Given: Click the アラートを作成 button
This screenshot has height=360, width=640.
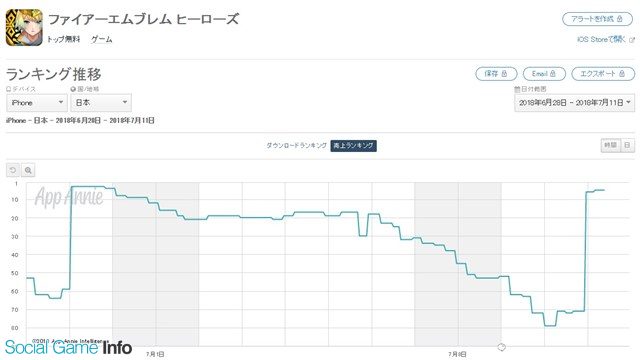Looking at the screenshot, I should 597,19.
